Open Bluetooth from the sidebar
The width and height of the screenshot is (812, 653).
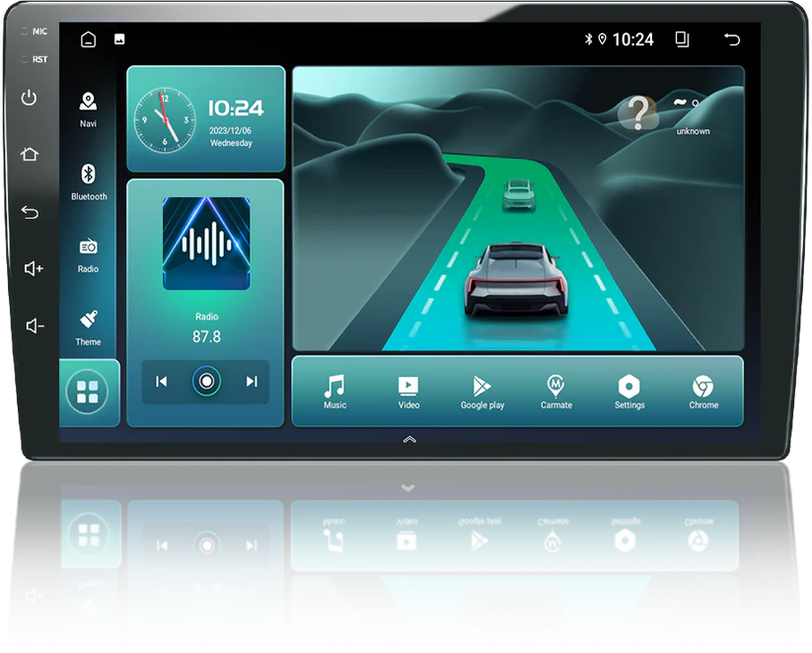click(x=88, y=181)
